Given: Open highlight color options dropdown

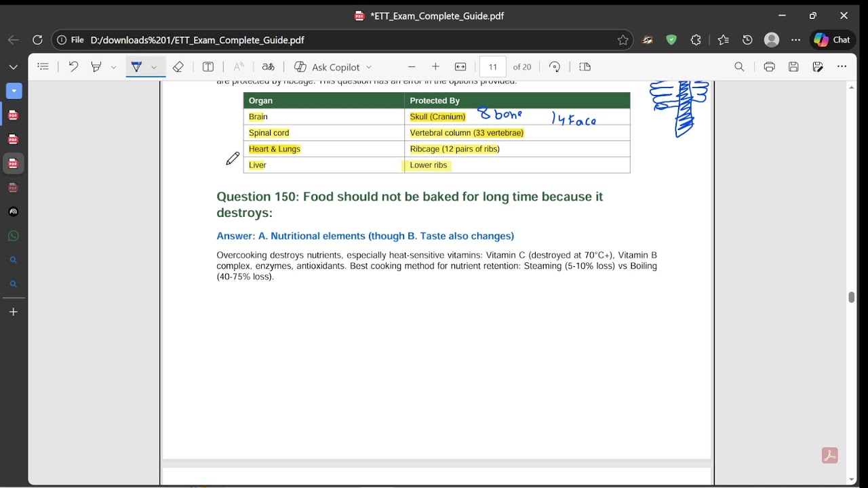Looking at the screenshot, I should click(x=113, y=67).
